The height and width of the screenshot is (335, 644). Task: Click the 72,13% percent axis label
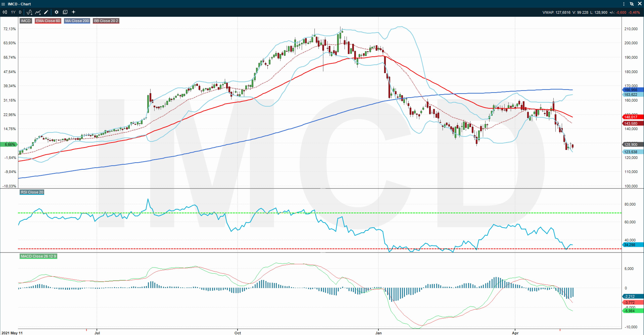10,29
